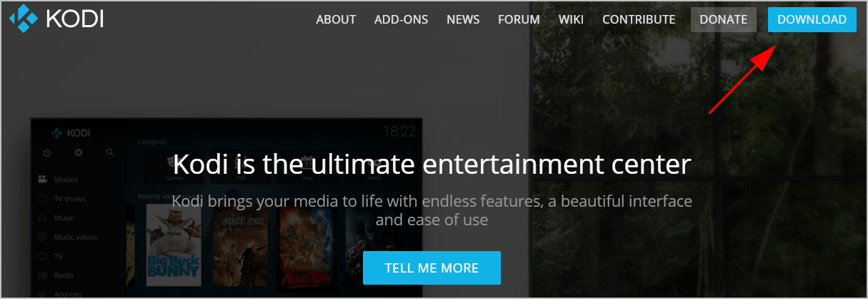Open the WIKI page
The height and width of the screenshot is (299, 868).
tap(571, 19)
